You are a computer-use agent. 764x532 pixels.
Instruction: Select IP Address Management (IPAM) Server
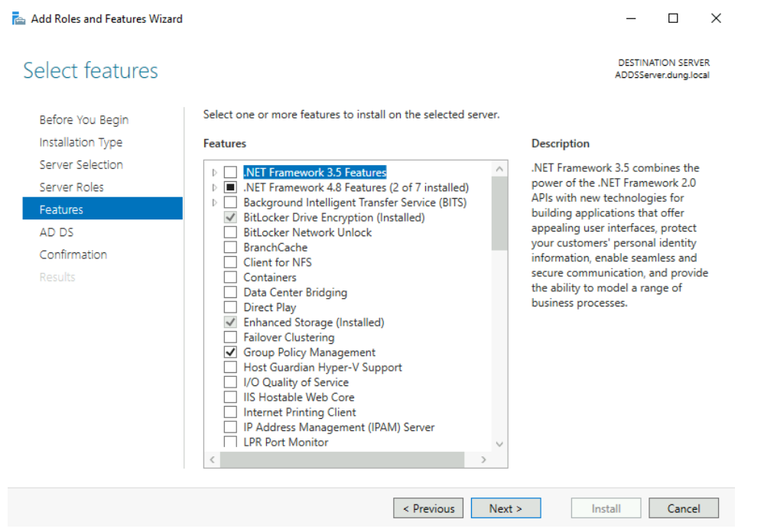230,427
